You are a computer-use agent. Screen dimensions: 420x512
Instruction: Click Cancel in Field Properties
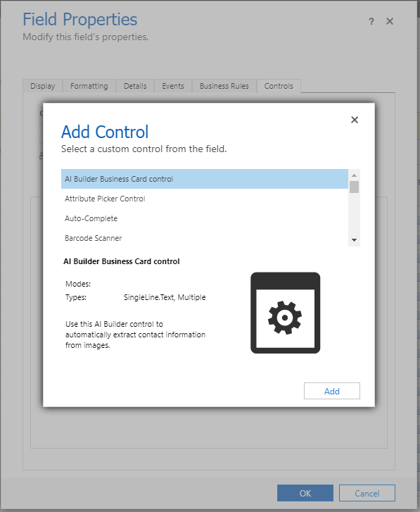tap(367, 493)
